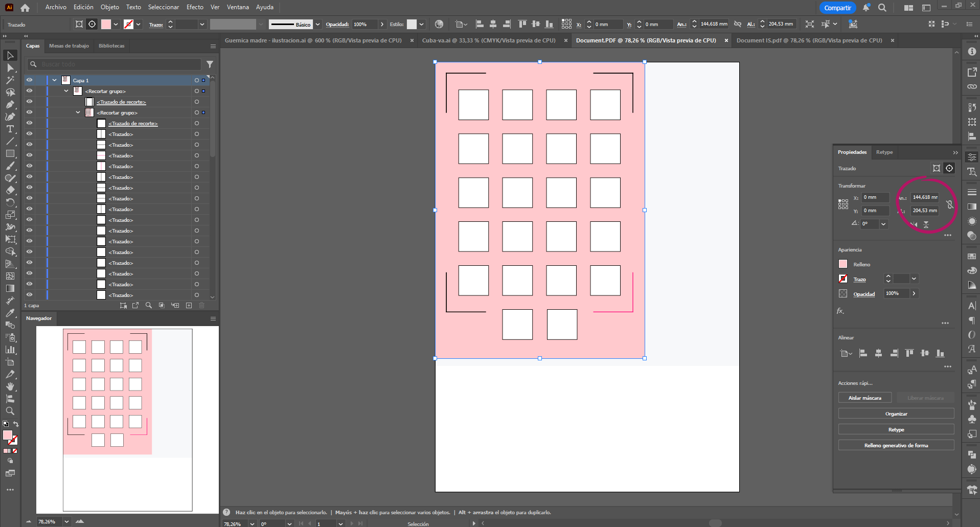Select the Type tool in toolbar

10,129
